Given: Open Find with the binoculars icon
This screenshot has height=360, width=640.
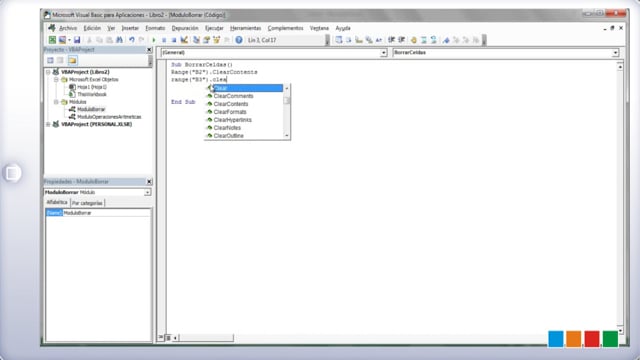Looking at the screenshot, I should click(119, 40).
